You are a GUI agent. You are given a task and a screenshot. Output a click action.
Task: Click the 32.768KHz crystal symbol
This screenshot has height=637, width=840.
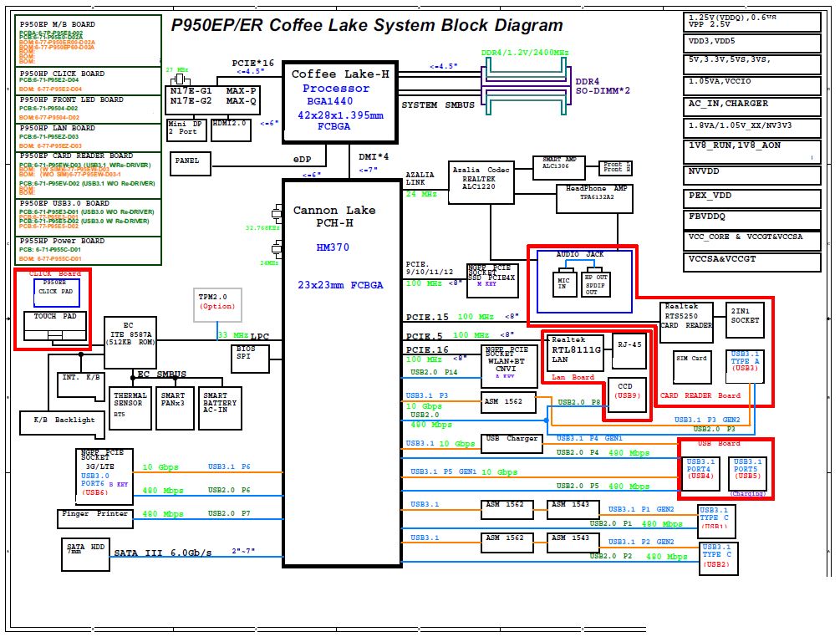(x=277, y=213)
